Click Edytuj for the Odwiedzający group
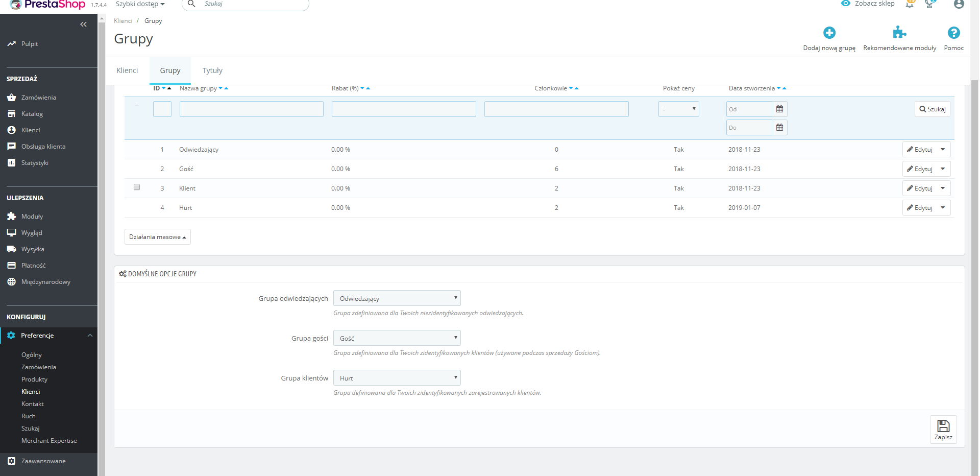 coord(920,150)
